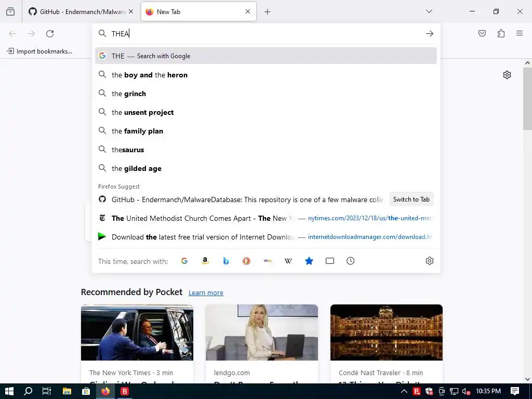Open Bitdefender app on taskbar
The height and width of the screenshot is (399, 532).
[x=125, y=391]
